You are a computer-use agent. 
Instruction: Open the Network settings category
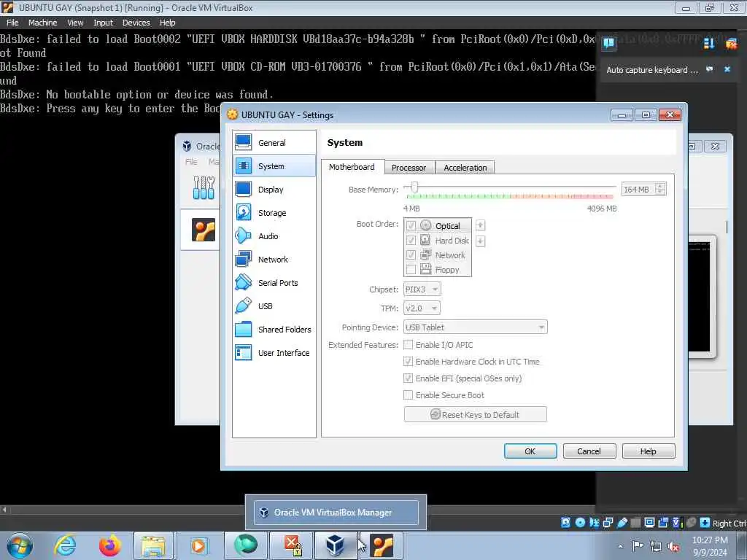[274, 259]
